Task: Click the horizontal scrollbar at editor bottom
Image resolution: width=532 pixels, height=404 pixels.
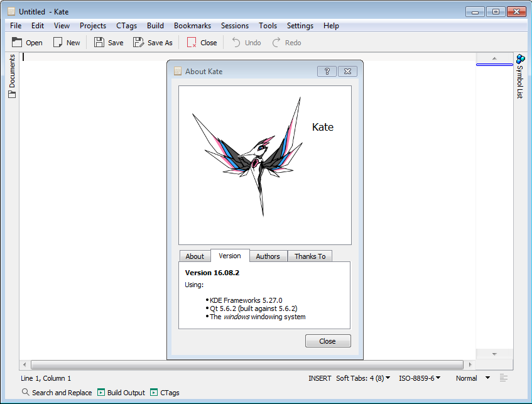Action: pos(247,364)
